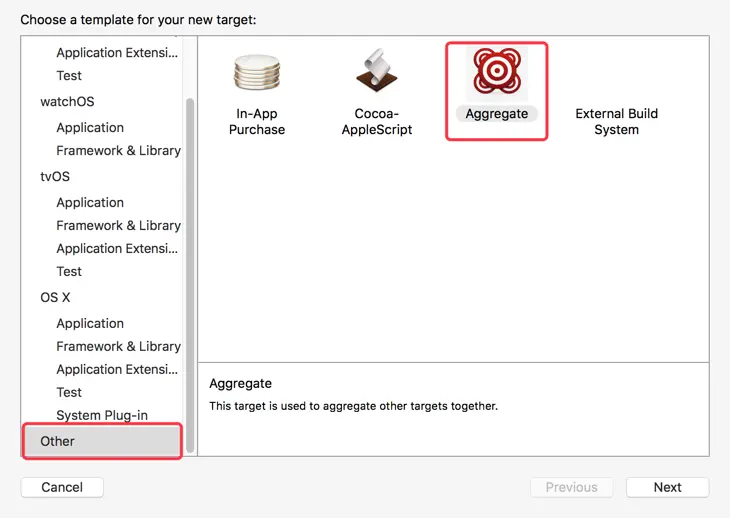Open Framework & Library under tvOS
The image size is (730, 518).
click(118, 225)
